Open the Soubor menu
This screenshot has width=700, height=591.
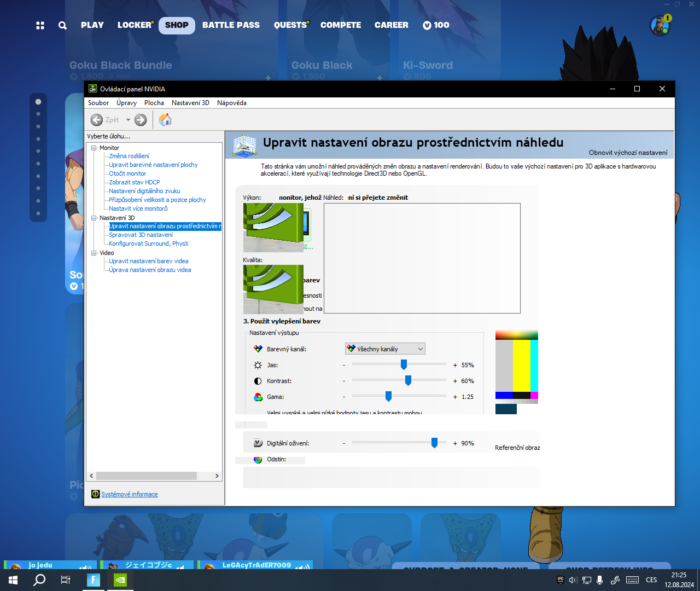(98, 103)
